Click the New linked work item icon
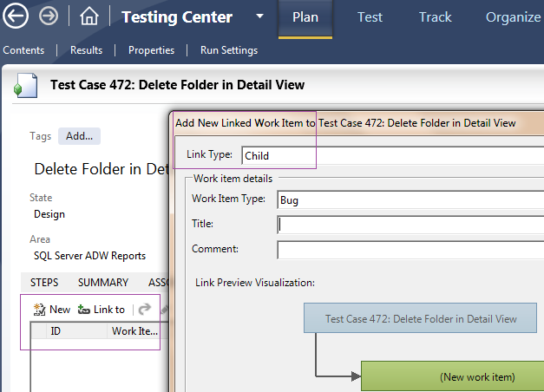This screenshot has width=544, height=392. tap(39, 310)
